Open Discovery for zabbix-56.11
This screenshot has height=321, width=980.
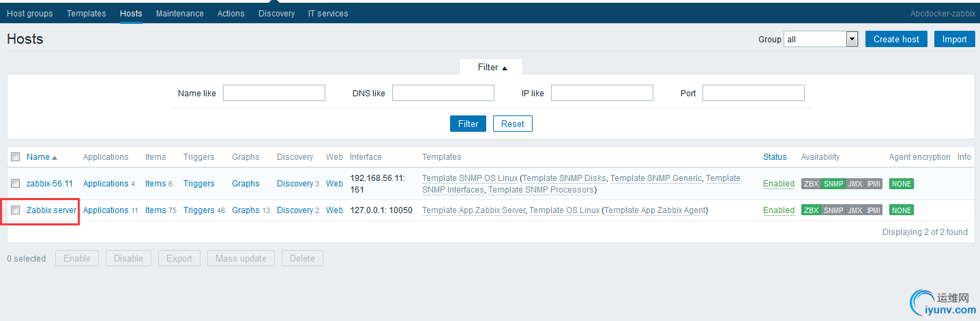pyautogui.click(x=295, y=184)
